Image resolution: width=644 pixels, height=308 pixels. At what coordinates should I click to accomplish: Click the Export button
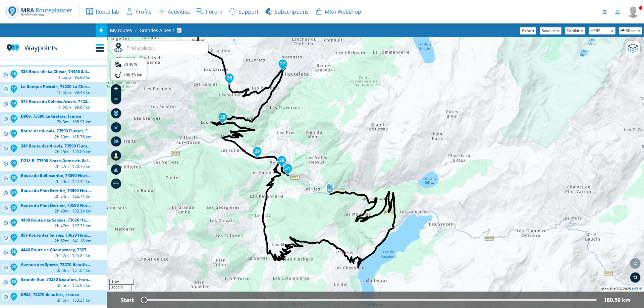coord(528,31)
